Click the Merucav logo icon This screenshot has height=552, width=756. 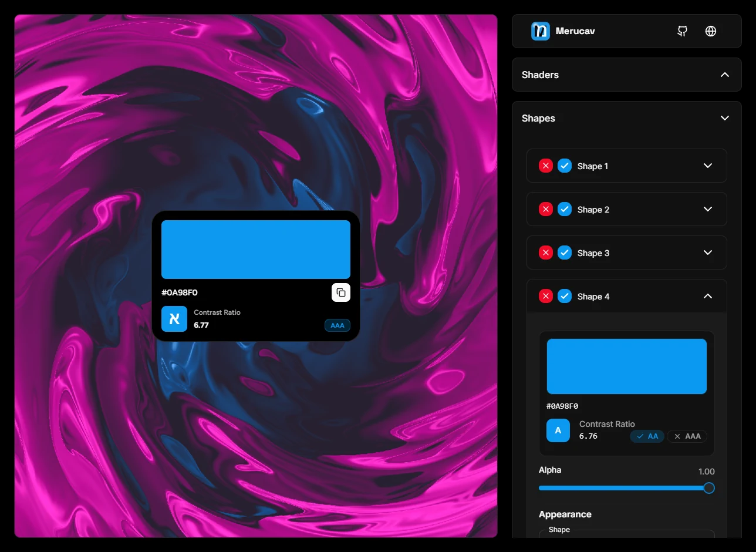point(540,31)
